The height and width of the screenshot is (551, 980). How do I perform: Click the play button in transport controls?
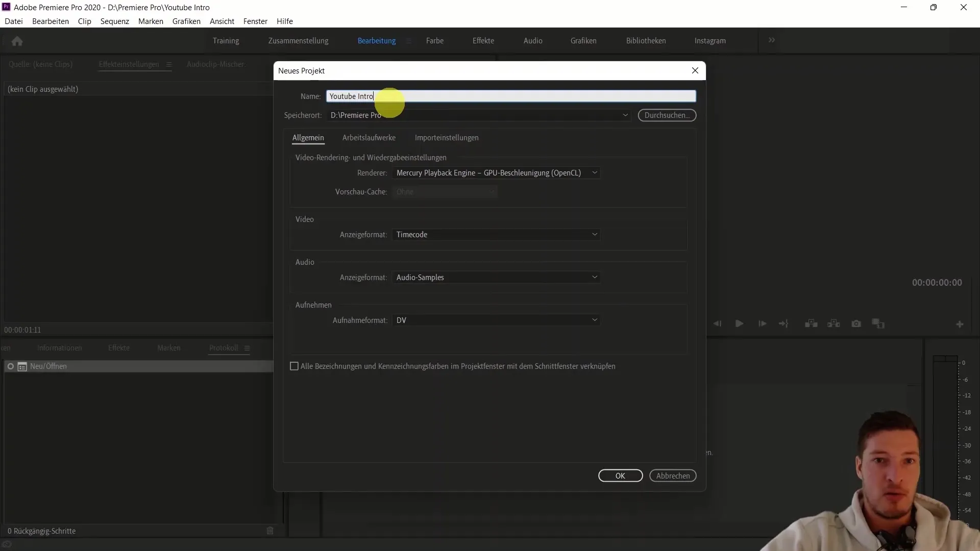[739, 324]
